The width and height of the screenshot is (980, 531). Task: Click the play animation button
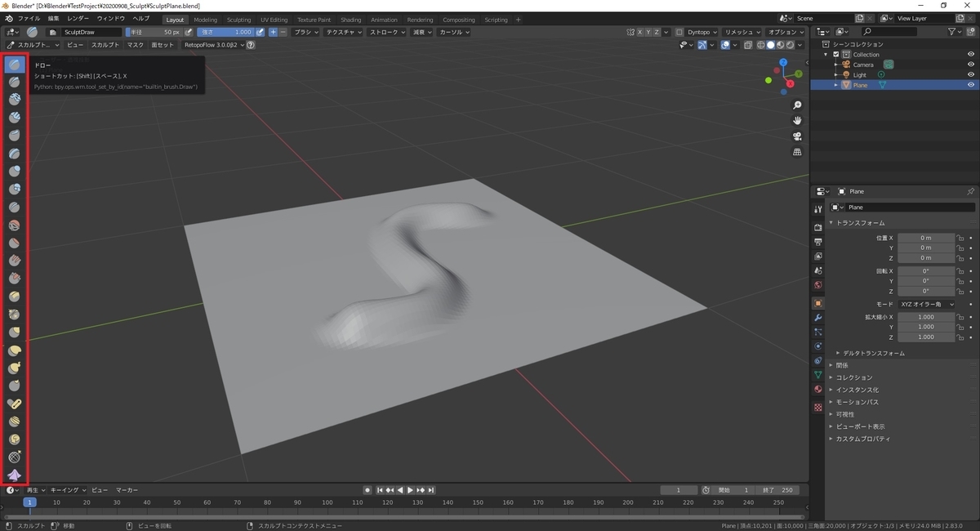point(409,490)
